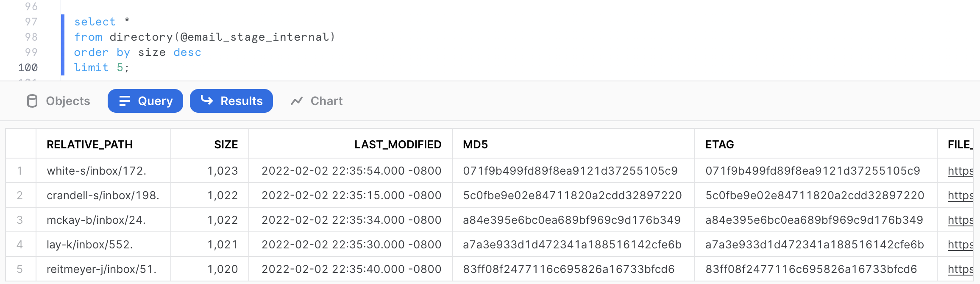The image size is (980, 284).
Task: Click the MD5 column header
Action: coord(475,145)
